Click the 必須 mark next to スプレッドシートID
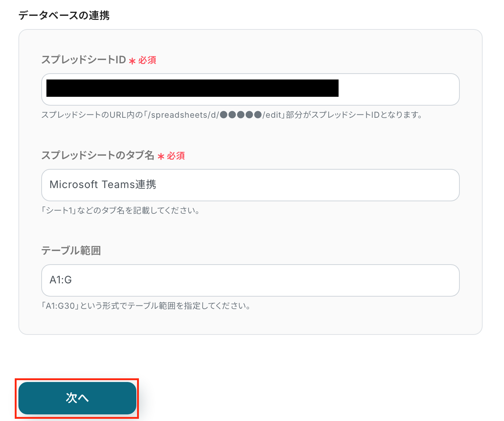The height and width of the screenshot is (421, 504). [x=147, y=60]
